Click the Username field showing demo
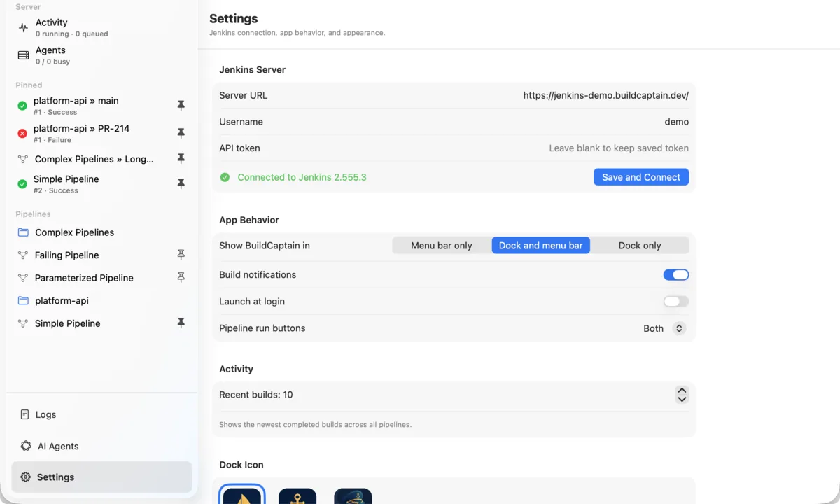This screenshot has height=504, width=840. (454, 122)
